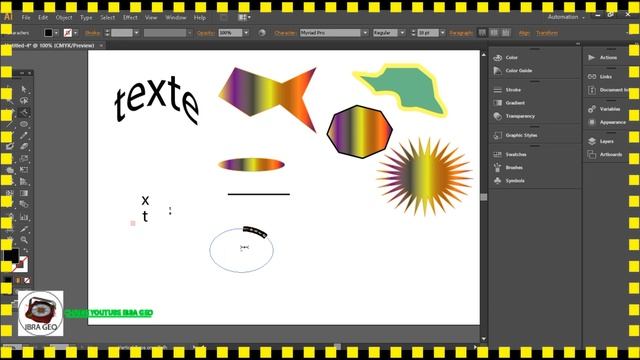
Task: Open the stroke color dropdown in control bar
Action: pos(76,33)
